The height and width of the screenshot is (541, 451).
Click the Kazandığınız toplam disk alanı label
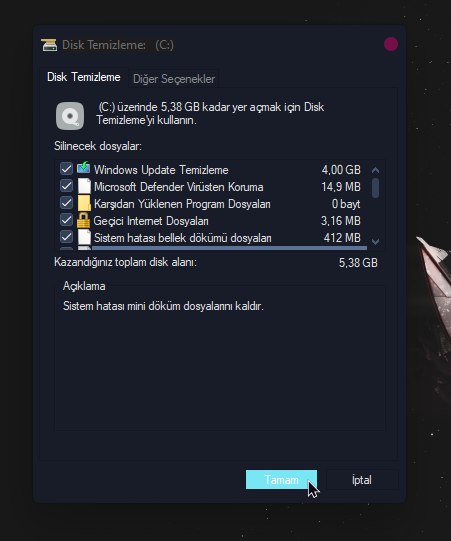click(126, 262)
